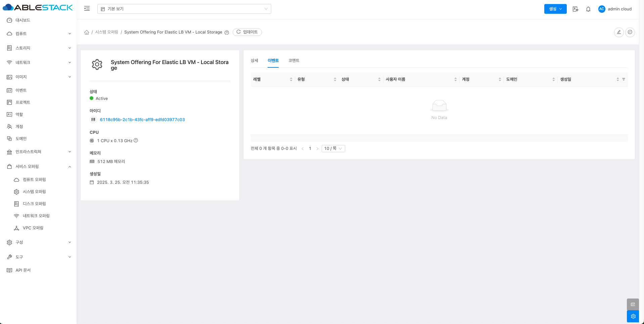
Task: Open the settings gear button at bottom right
Action: 633,316
